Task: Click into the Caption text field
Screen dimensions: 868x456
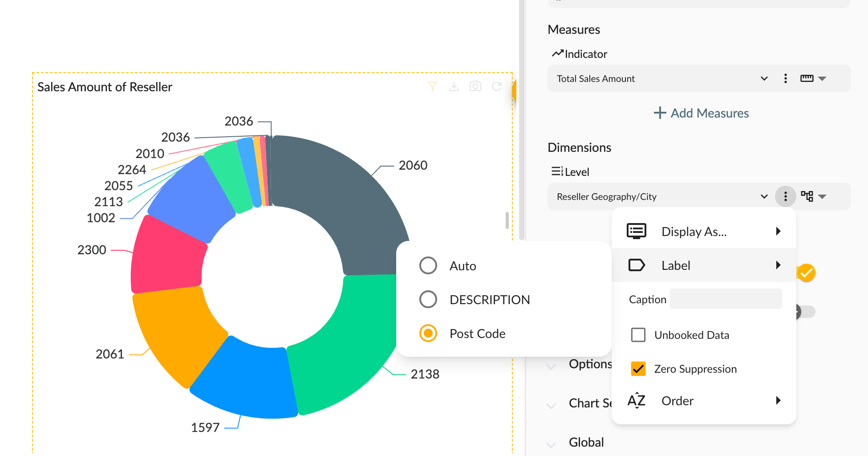Action: click(x=726, y=299)
